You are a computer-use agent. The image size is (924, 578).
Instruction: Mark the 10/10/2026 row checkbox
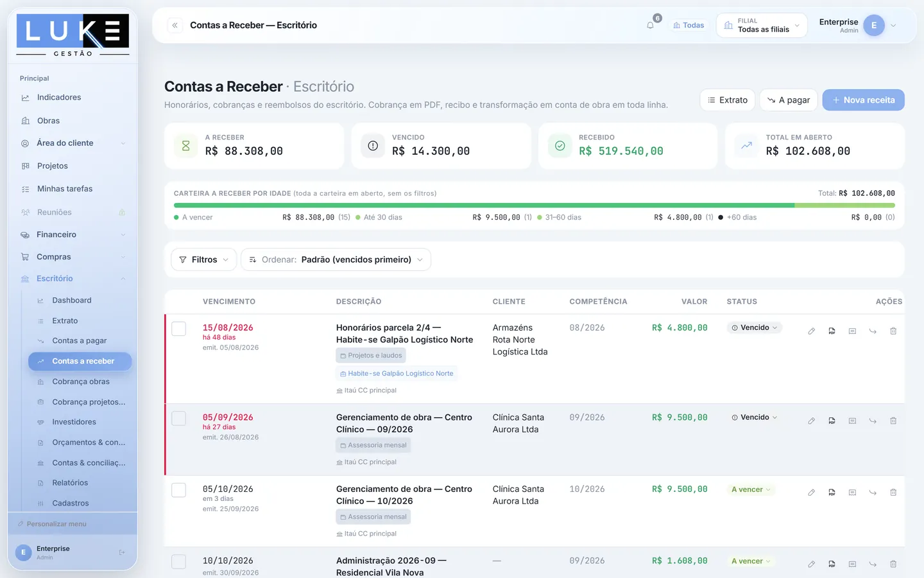click(179, 562)
